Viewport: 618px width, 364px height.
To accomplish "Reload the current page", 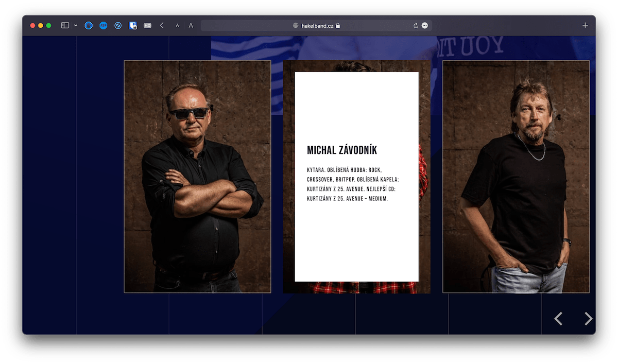I will pos(416,25).
